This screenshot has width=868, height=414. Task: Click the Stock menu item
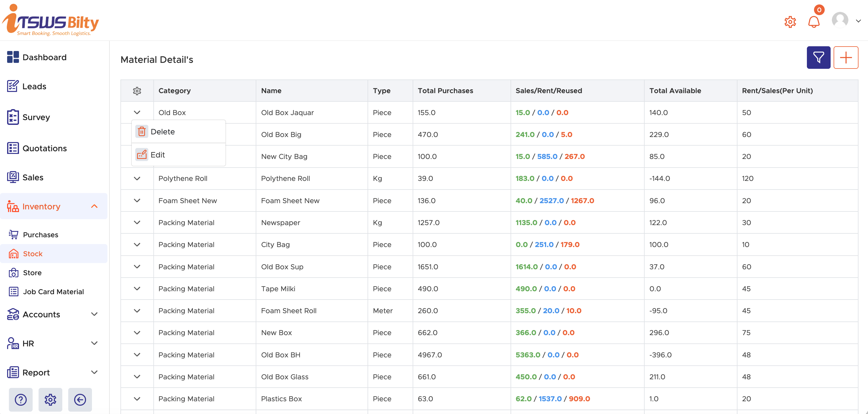32,253
